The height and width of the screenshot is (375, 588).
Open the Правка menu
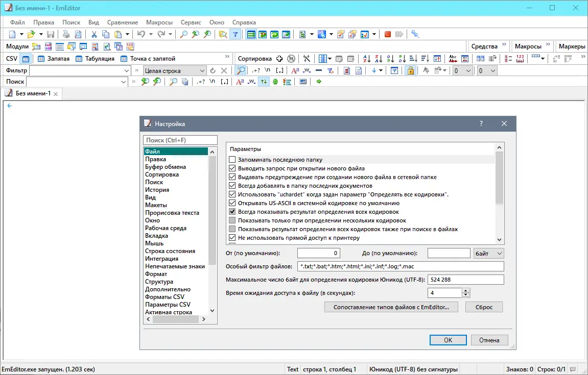pos(43,22)
